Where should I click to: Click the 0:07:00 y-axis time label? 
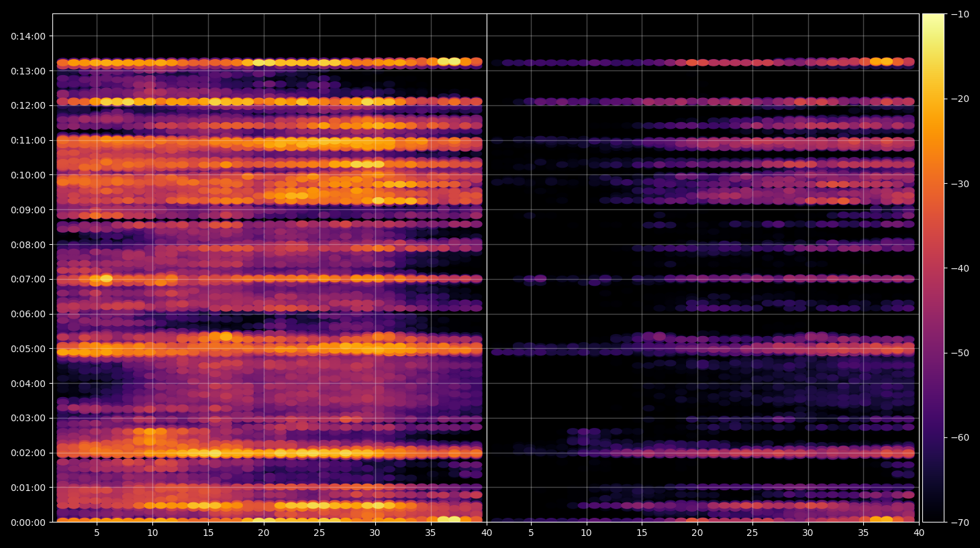click(x=28, y=279)
